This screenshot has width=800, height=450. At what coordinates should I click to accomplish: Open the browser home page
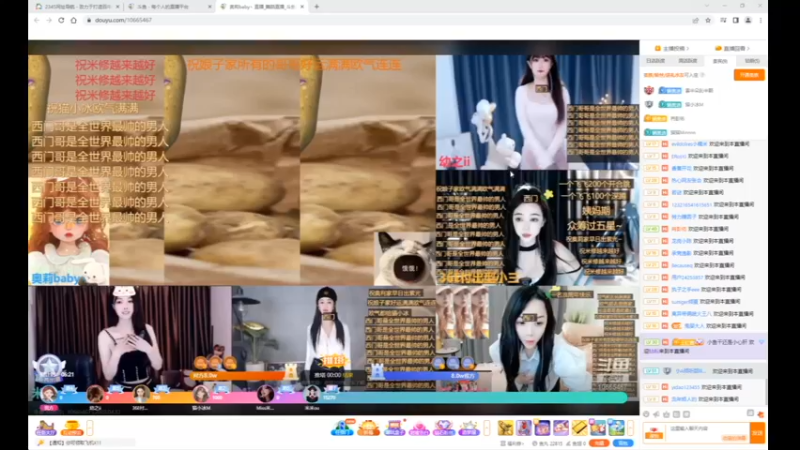(73, 20)
